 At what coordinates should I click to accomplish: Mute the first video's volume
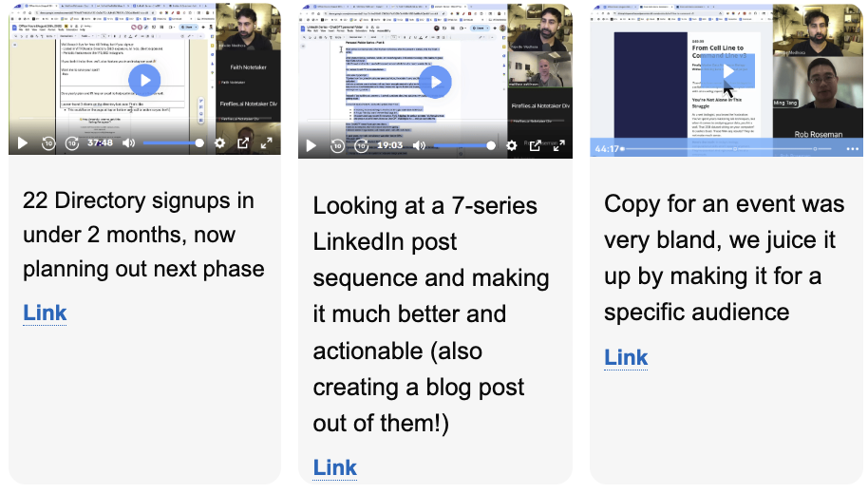129,143
